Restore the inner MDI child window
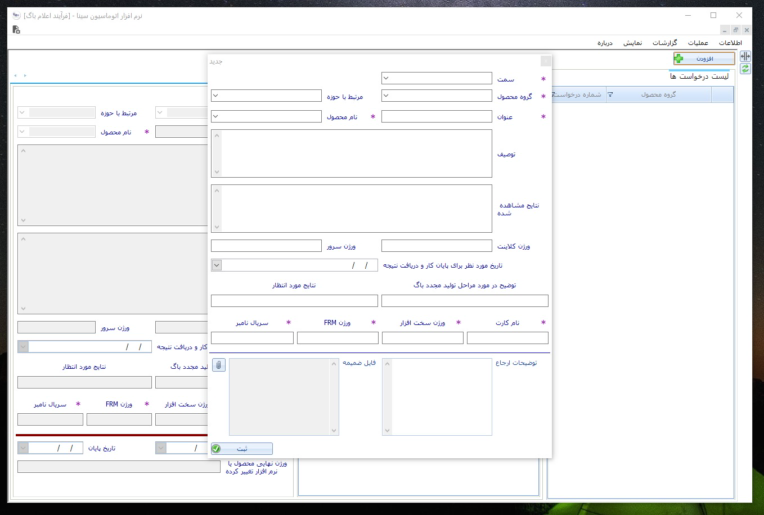764x515 pixels. (x=735, y=30)
